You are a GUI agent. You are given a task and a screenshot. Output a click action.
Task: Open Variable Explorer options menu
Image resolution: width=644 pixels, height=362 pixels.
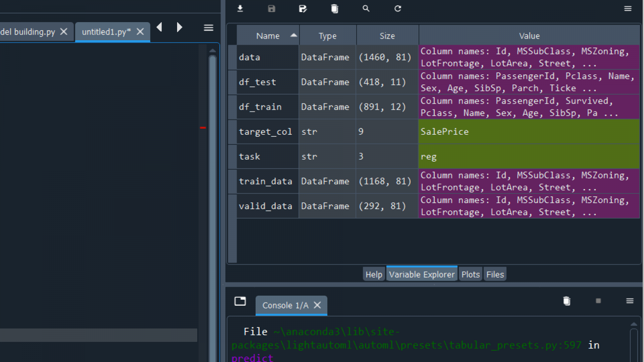tap(627, 8)
